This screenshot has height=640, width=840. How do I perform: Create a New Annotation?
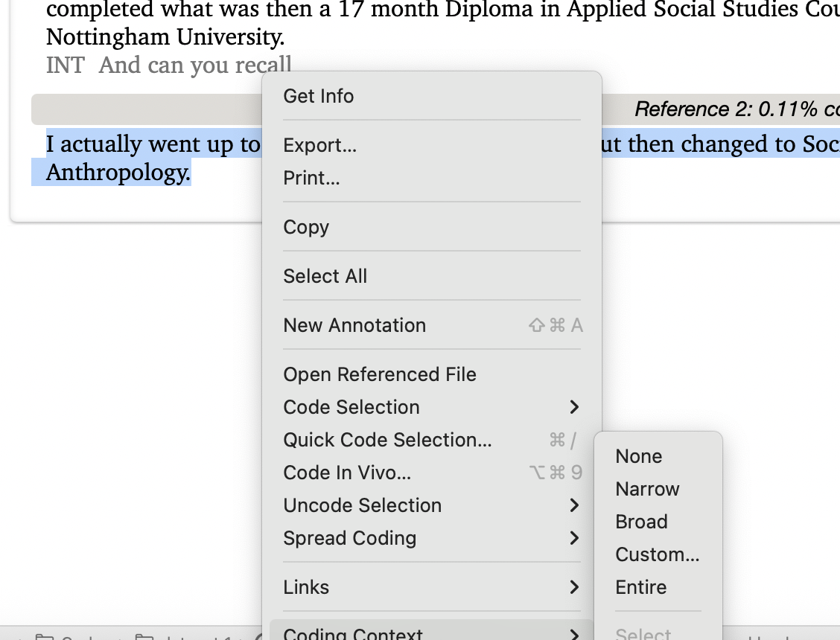[354, 325]
